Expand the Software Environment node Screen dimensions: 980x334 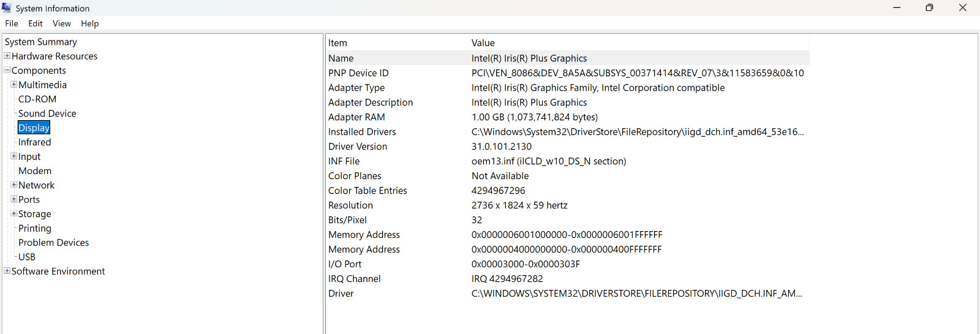pyautogui.click(x=7, y=271)
